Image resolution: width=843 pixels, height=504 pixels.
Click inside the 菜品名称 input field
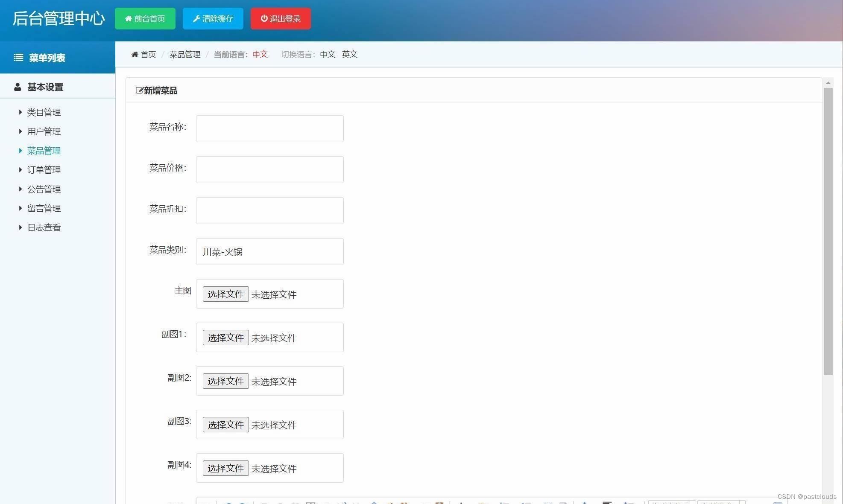269,128
